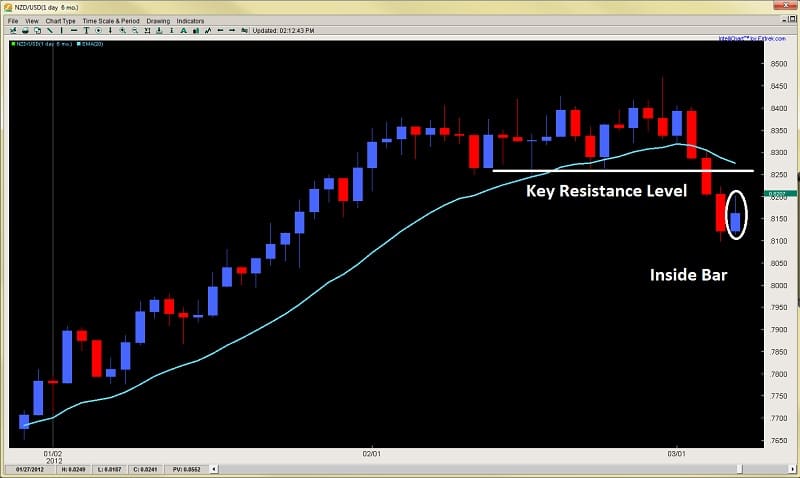Click the date field 01/27/2012 in status bar
The width and height of the screenshot is (800, 478).
point(30,469)
